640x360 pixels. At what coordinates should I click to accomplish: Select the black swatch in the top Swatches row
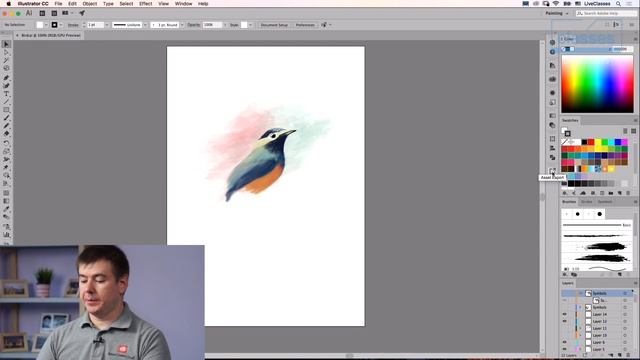pyautogui.click(x=584, y=142)
